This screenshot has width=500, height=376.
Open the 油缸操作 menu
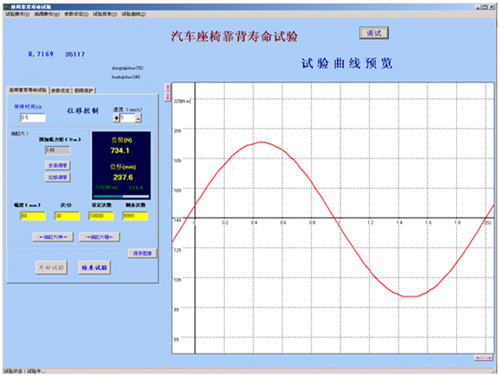click(x=47, y=14)
